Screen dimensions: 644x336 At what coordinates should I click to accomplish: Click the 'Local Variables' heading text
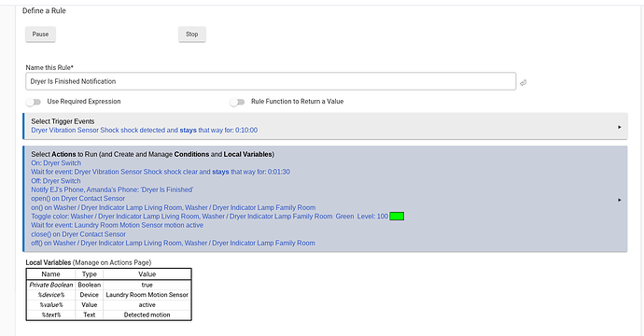click(48, 262)
